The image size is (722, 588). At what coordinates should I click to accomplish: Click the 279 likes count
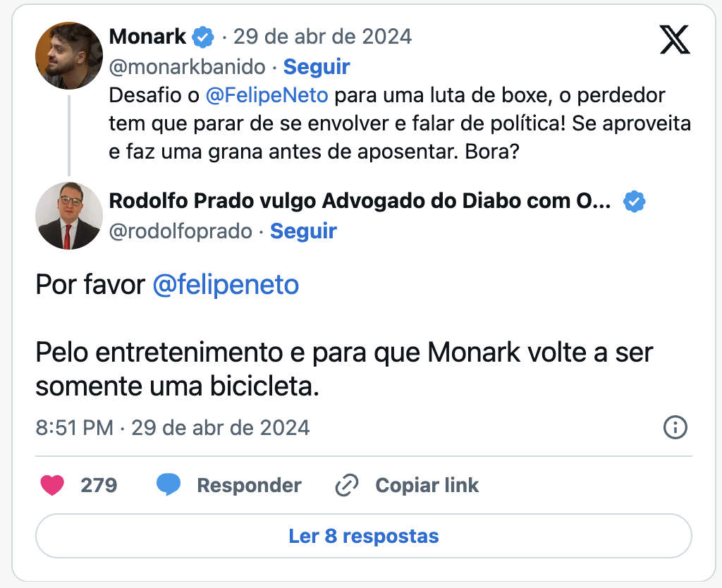coord(99,485)
